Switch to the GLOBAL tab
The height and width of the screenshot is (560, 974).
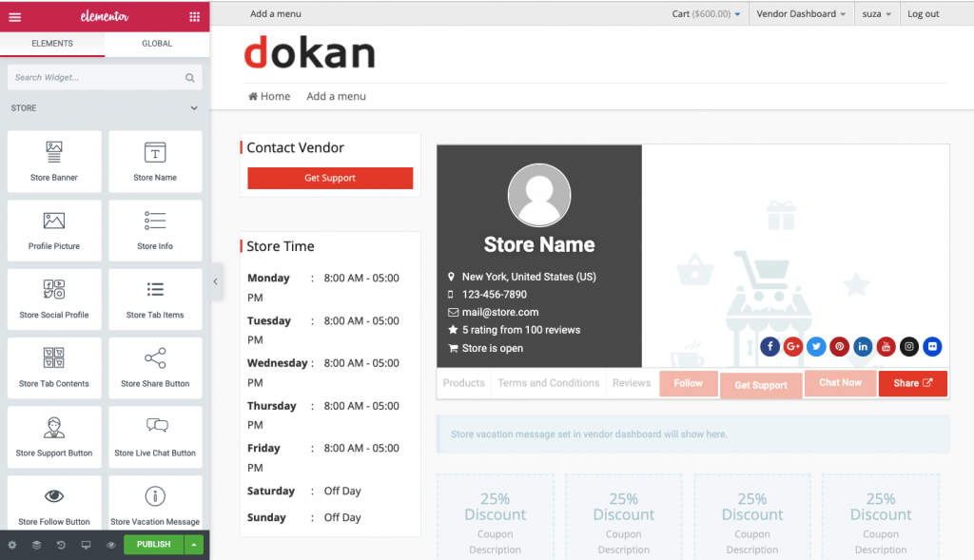pyautogui.click(x=157, y=44)
